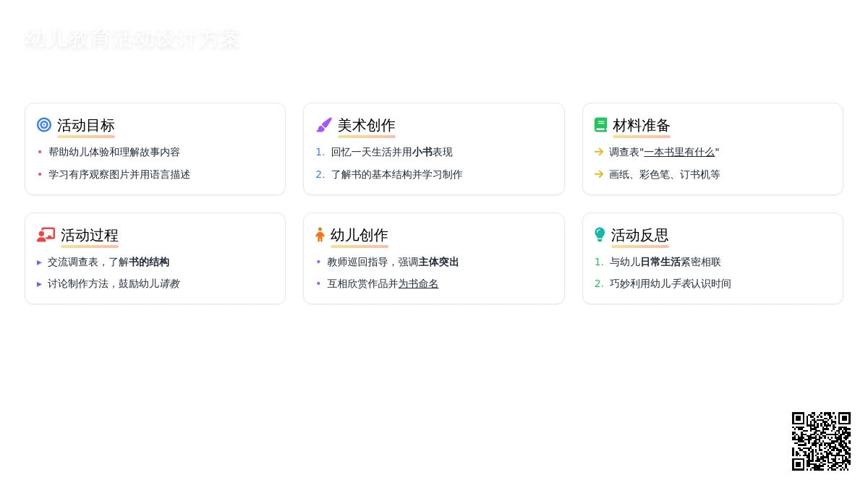Click the 材料准备 heading
This screenshot has width=868, height=488.
point(642,125)
